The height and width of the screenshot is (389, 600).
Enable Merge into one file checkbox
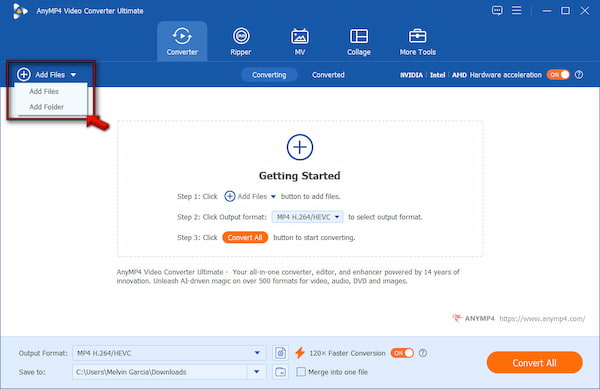(301, 372)
